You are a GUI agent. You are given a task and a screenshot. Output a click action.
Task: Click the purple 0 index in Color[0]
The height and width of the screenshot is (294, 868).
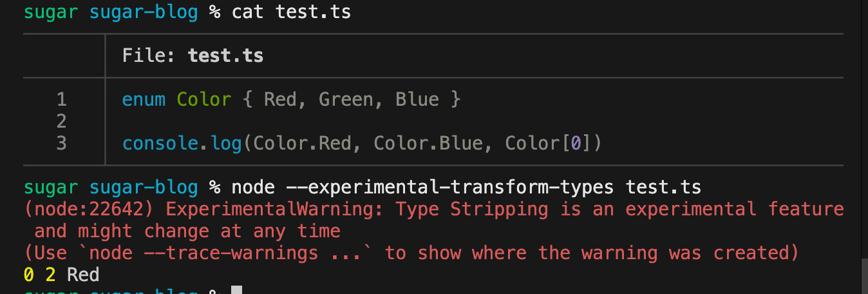[x=576, y=143]
